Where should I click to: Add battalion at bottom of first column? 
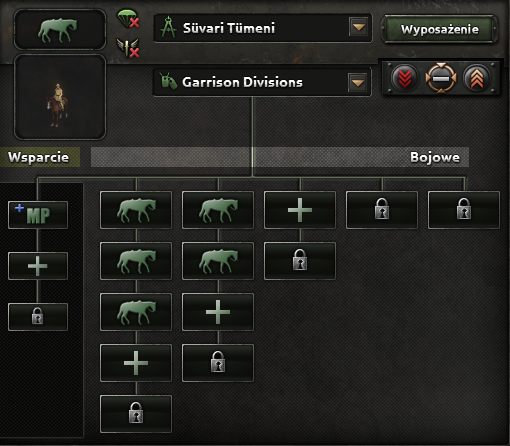point(136,363)
